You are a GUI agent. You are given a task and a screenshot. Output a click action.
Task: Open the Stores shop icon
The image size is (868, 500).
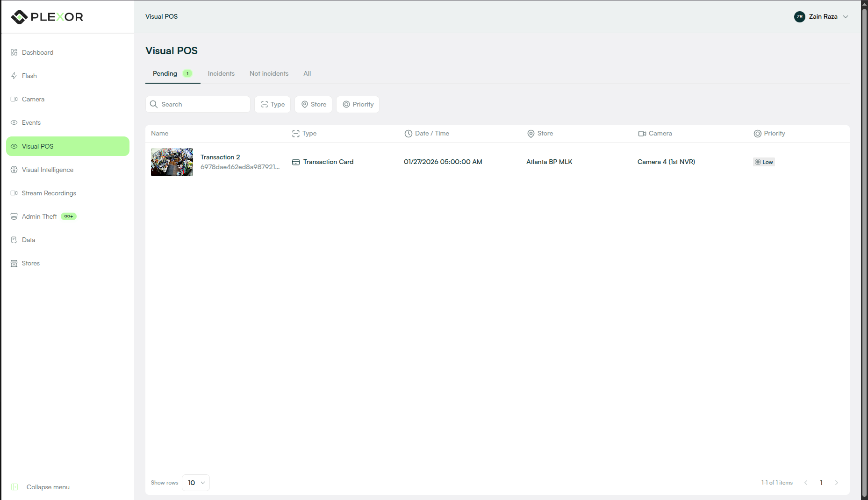click(x=14, y=263)
